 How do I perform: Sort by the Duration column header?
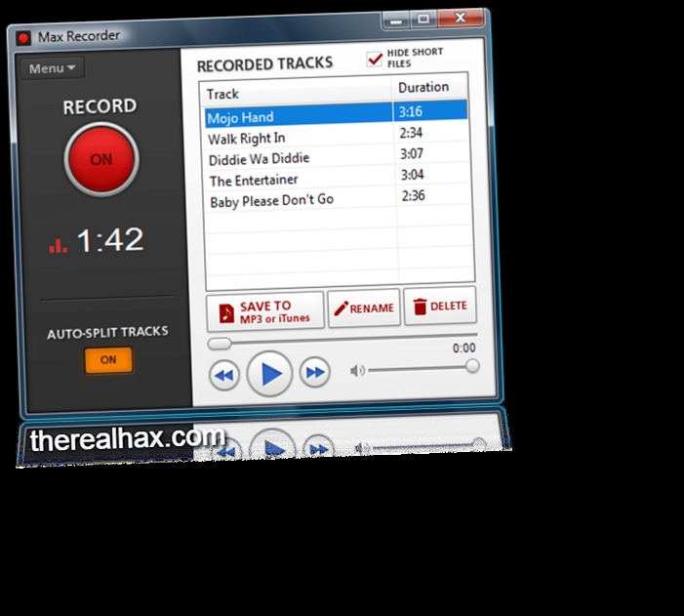tap(429, 87)
